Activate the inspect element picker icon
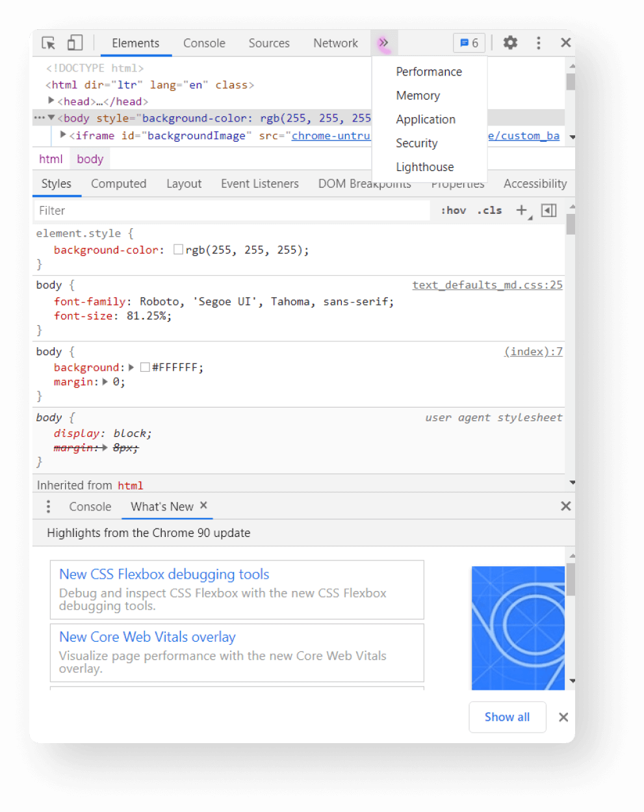The height and width of the screenshot is (812, 644). click(x=49, y=43)
